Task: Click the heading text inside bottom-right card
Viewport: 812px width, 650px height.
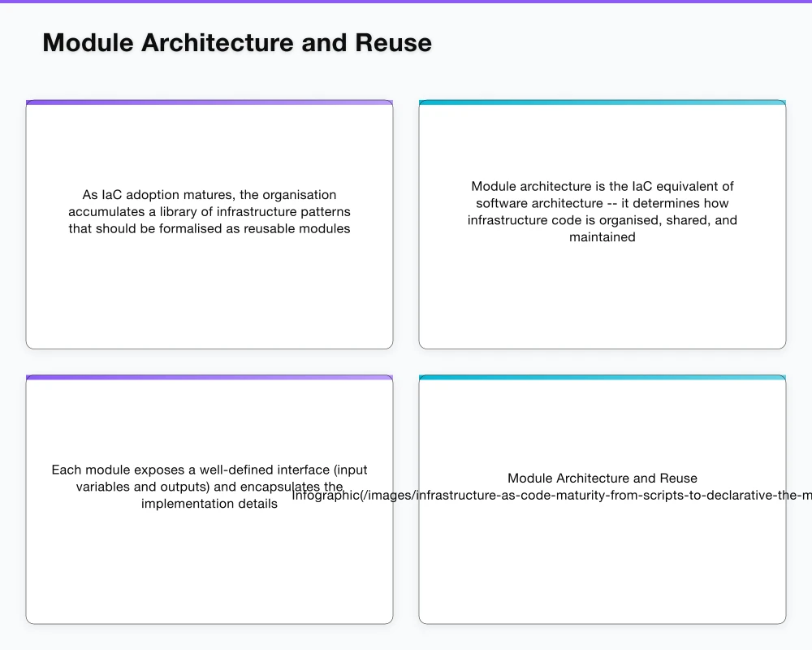Action: click(602, 478)
